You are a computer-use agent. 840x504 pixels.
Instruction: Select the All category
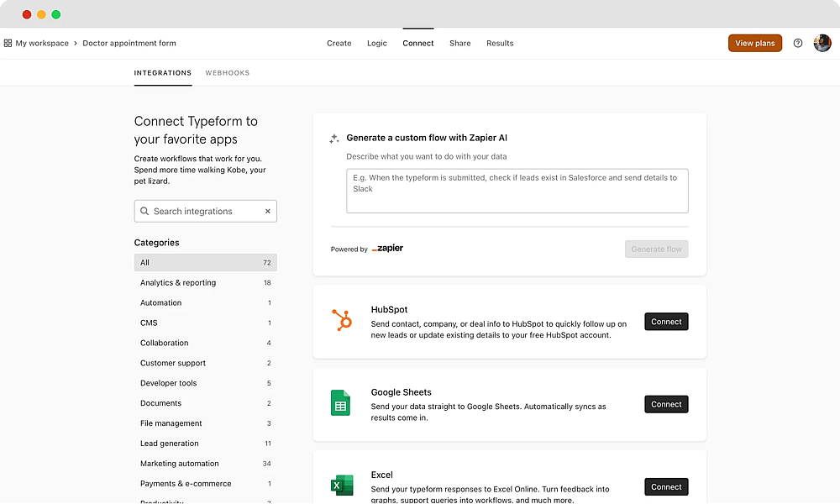click(205, 262)
